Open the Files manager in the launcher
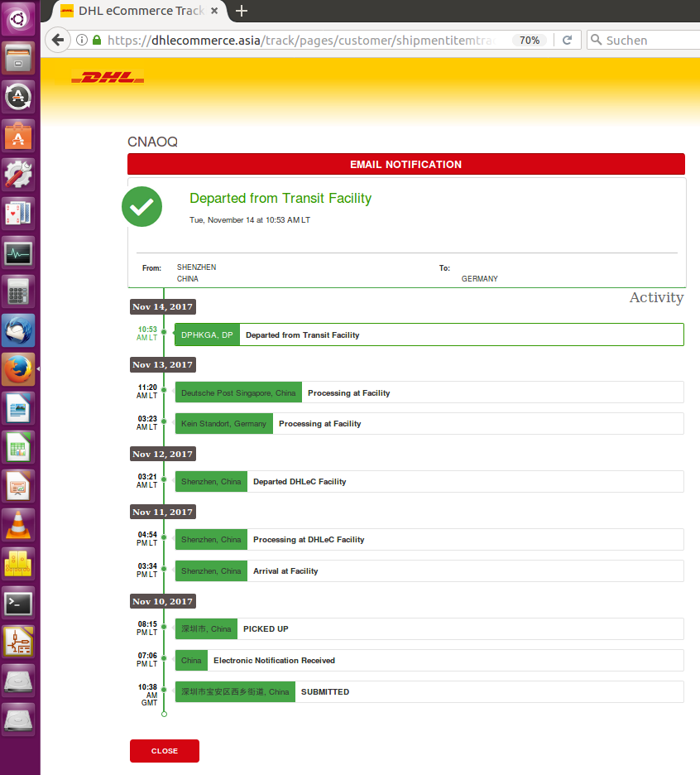The width and height of the screenshot is (700, 775). coord(18,58)
